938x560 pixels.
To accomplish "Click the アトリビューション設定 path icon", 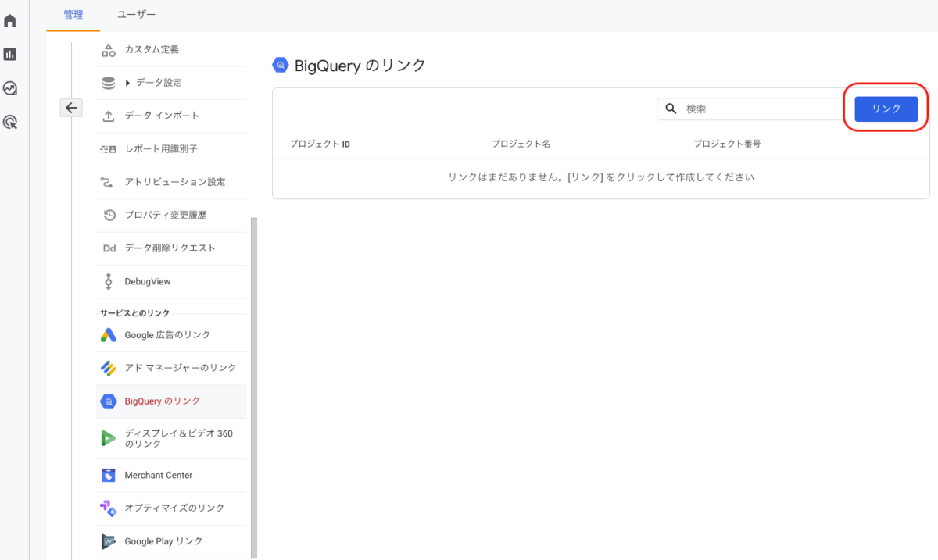I will [109, 182].
